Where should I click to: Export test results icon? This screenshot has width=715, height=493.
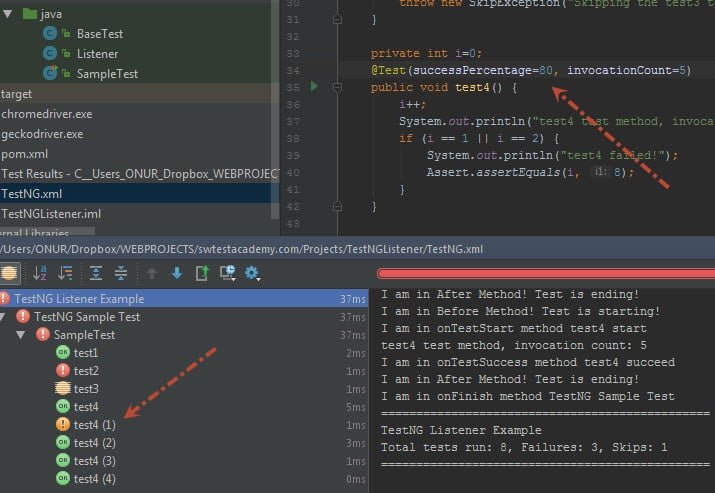click(x=202, y=273)
